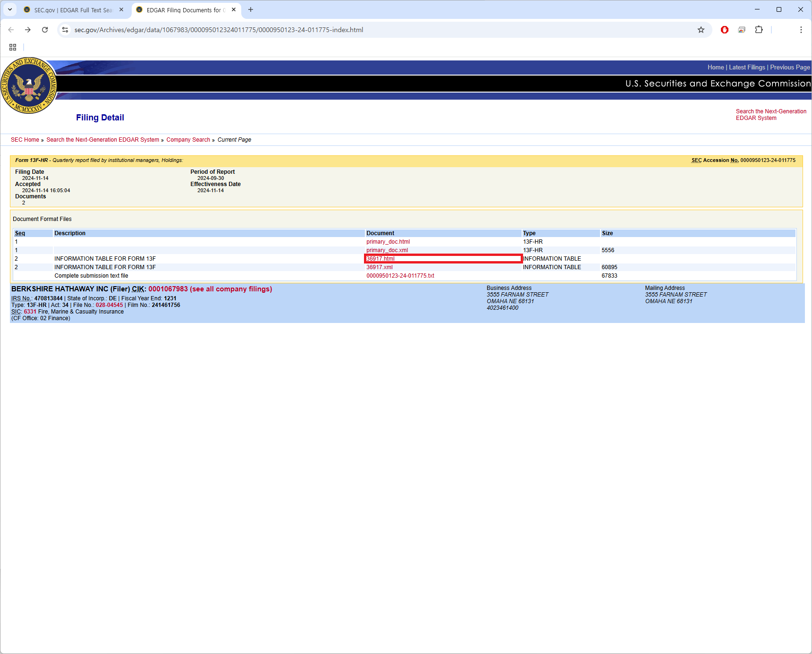
Task: Click BERKSHIRE HATHAWAY INC (Filer) name
Action: (70, 289)
